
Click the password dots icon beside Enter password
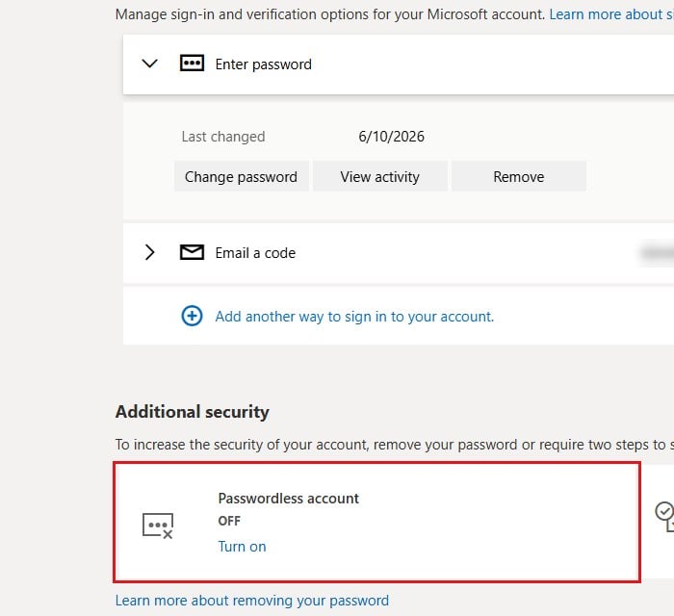click(192, 64)
